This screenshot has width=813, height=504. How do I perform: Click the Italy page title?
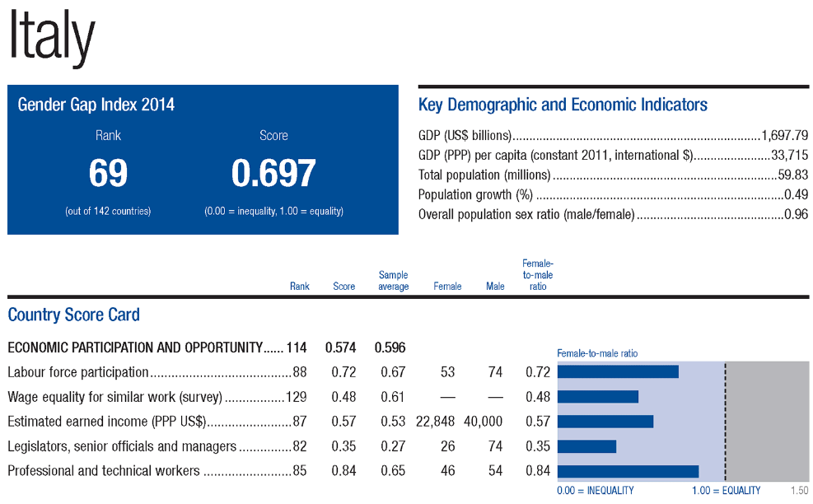pos(52,38)
